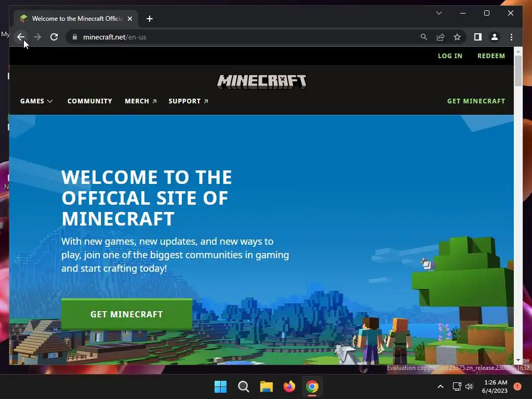This screenshot has width=532, height=399.
Task: Close the Minecraft Official tab
Action: [129, 19]
